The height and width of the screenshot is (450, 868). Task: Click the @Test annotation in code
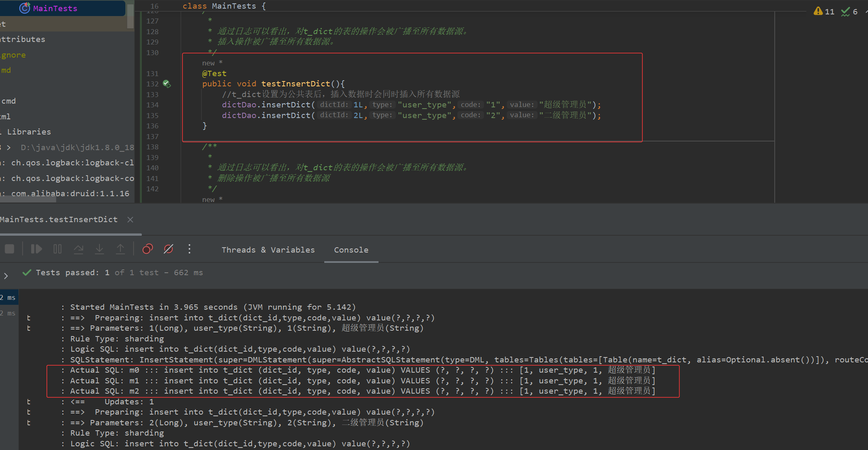click(214, 74)
